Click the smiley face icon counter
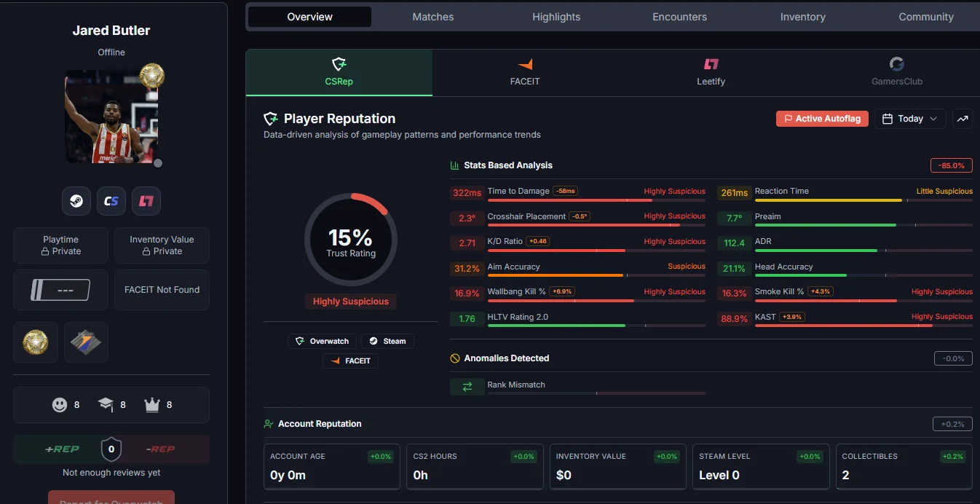980x504 pixels. point(66,405)
